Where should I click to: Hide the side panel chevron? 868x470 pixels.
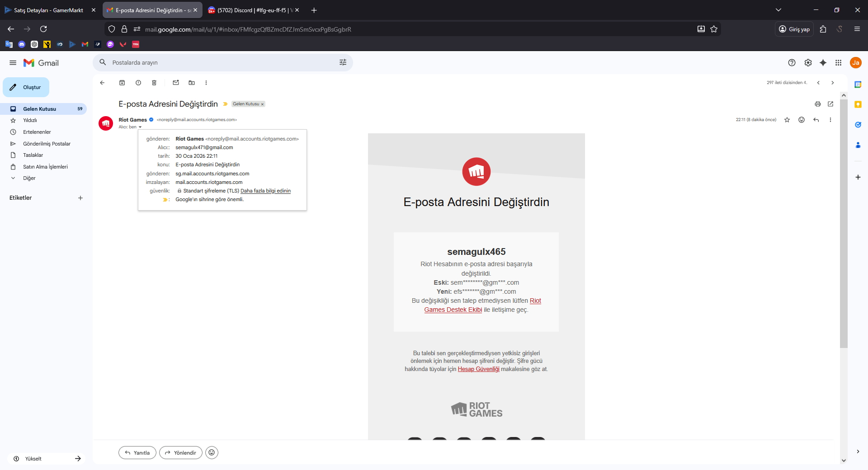pos(858,451)
